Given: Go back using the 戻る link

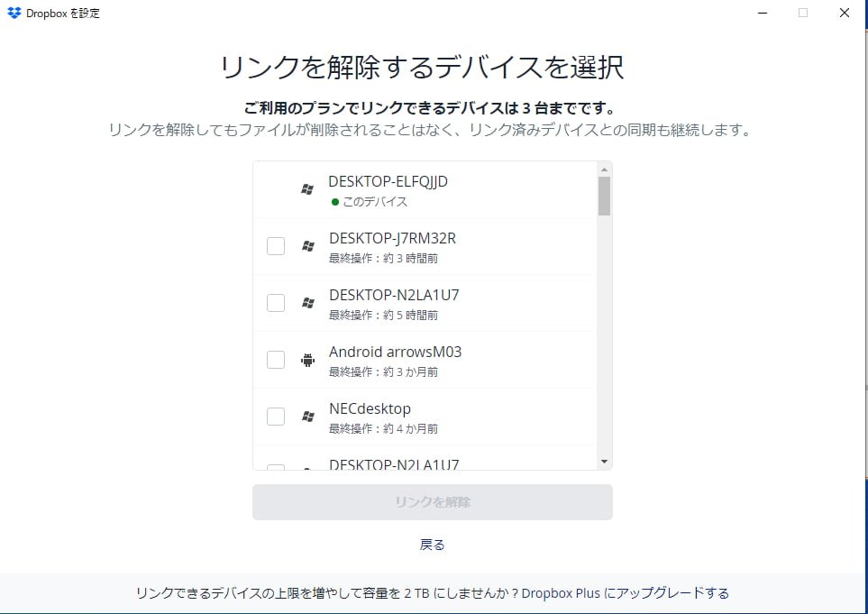Looking at the screenshot, I should [x=433, y=545].
